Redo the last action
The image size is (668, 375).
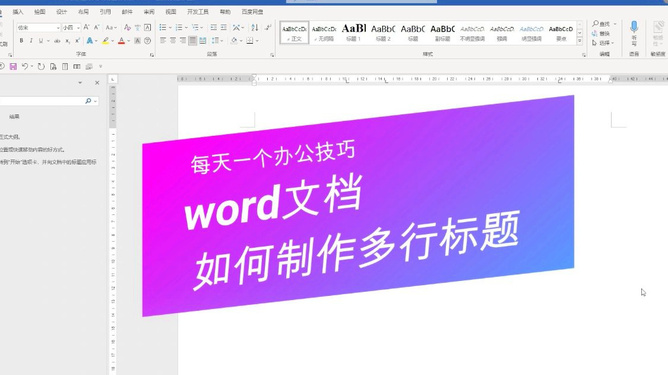pyautogui.click(x=41, y=66)
